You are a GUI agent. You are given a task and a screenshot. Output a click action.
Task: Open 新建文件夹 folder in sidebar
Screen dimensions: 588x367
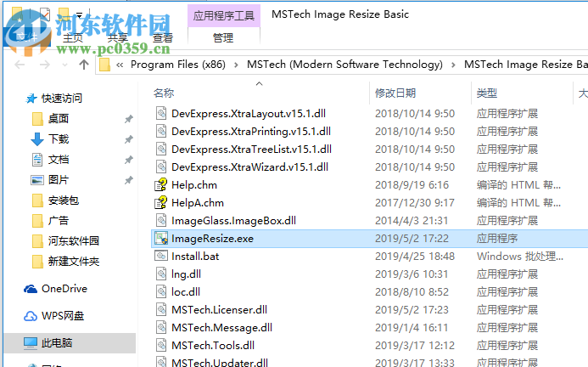tap(74, 261)
